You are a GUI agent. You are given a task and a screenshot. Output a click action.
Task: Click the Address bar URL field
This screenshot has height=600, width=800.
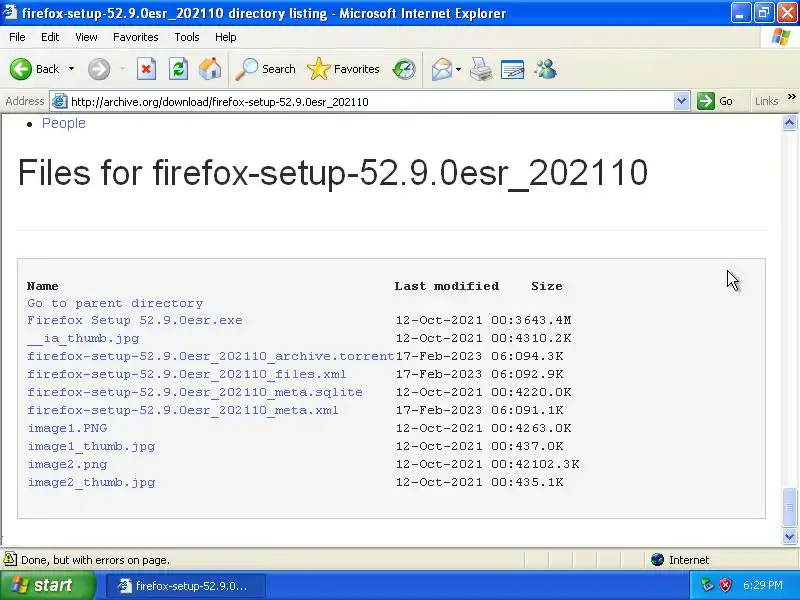click(x=371, y=102)
